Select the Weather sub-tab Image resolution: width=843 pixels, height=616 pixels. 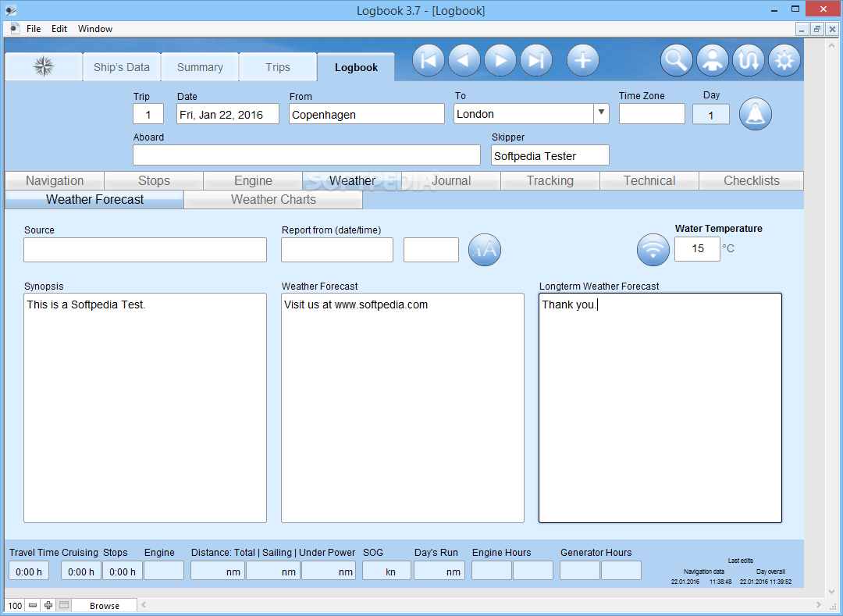click(x=352, y=180)
